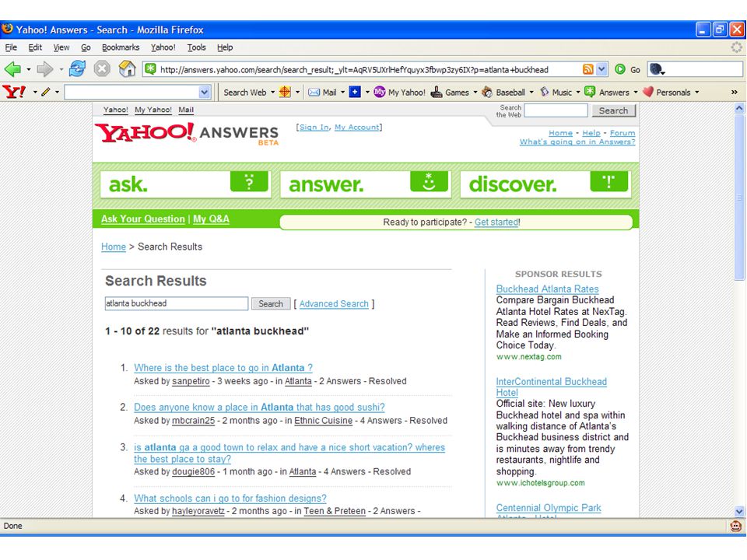Click the answer smiley green icon
Image resolution: width=747 pixels, height=560 pixels.
click(429, 182)
